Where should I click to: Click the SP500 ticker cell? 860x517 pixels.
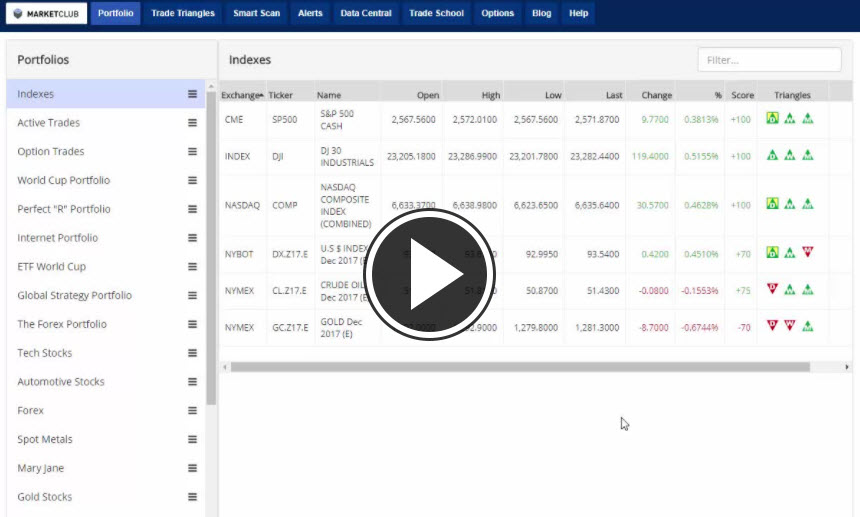(x=291, y=120)
